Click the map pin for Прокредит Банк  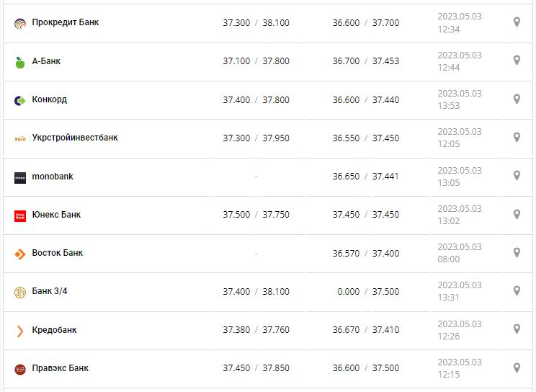(x=517, y=22)
